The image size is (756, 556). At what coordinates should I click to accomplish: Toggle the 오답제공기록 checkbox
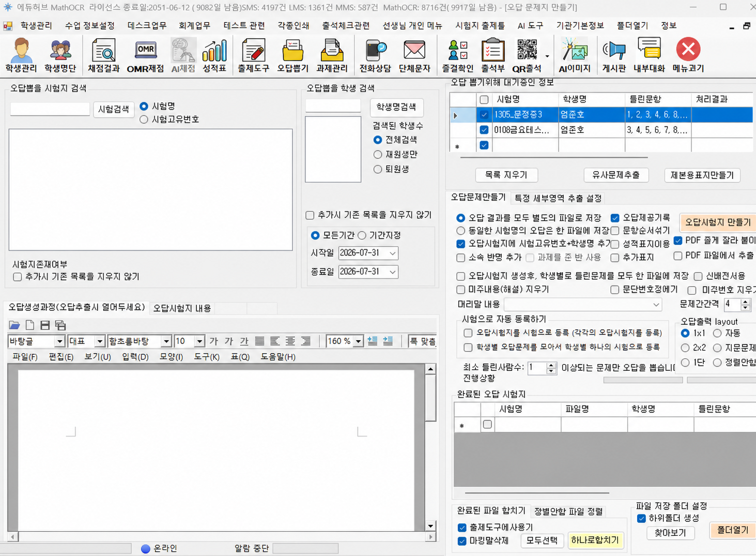click(615, 218)
